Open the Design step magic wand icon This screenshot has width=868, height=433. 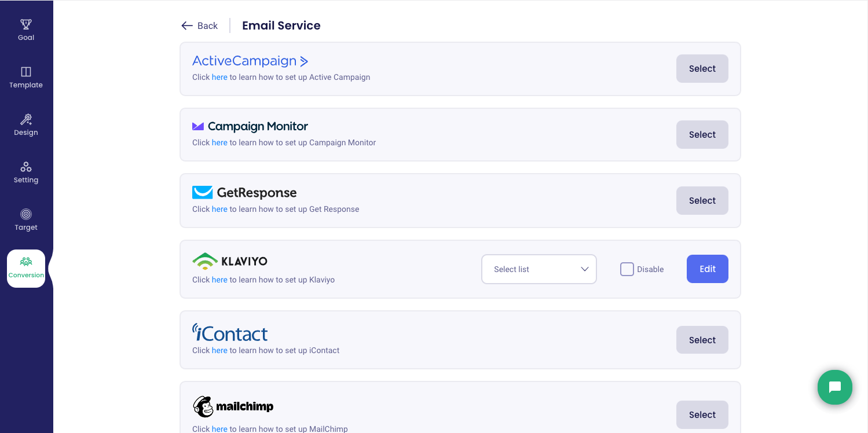coord(26,119)
